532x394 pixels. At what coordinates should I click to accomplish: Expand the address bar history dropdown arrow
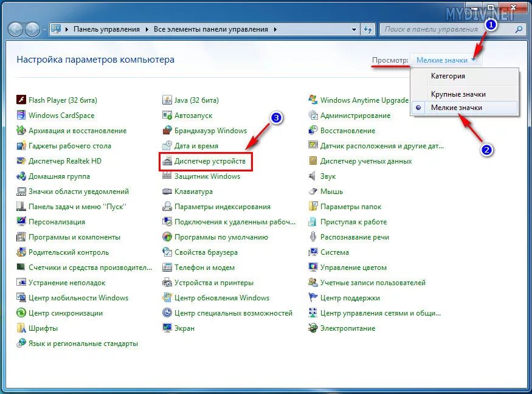point(354,30)
